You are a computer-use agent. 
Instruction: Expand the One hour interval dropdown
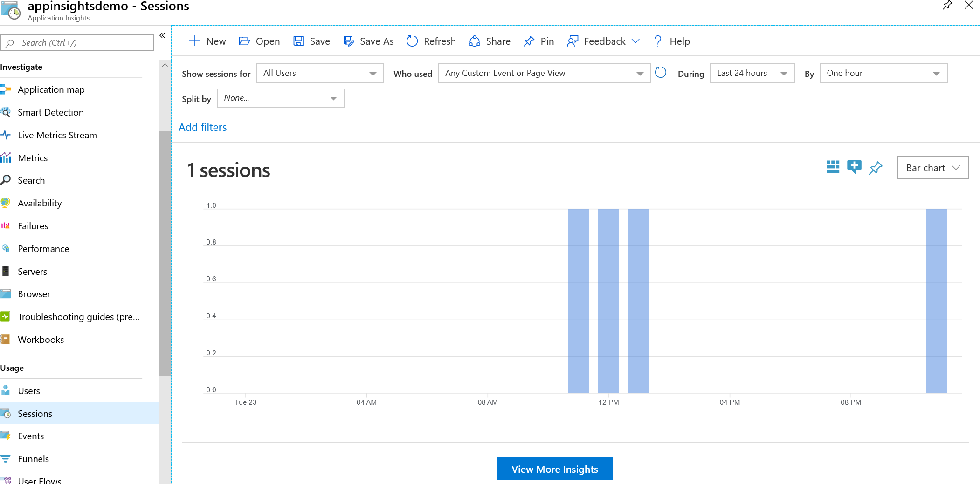coord(884,73)
